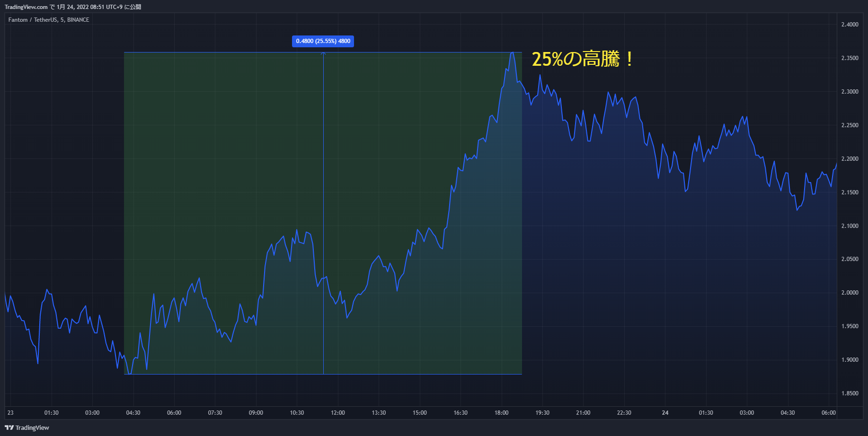Viewport: 868px width, 436px height.
Task: Click the 07:30 time axis label
Action: point(215,413)
